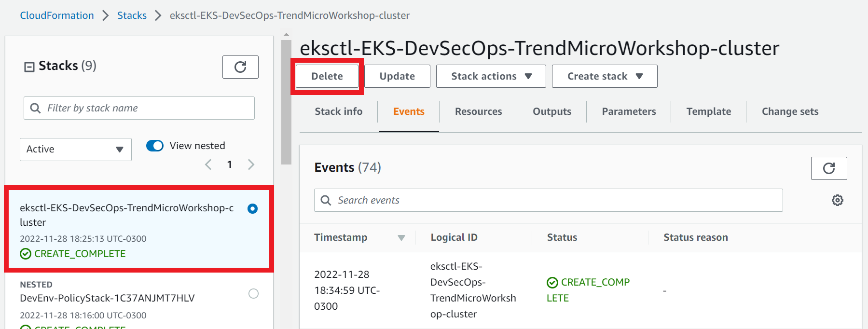Click the NESTED label above DevEnv-PolicyStack

(36, 285)
